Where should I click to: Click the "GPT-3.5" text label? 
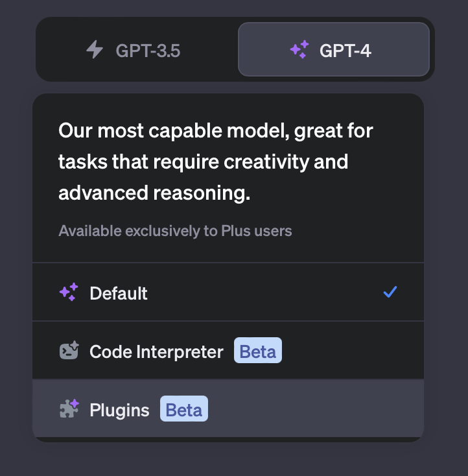click(x=148, y=51)
